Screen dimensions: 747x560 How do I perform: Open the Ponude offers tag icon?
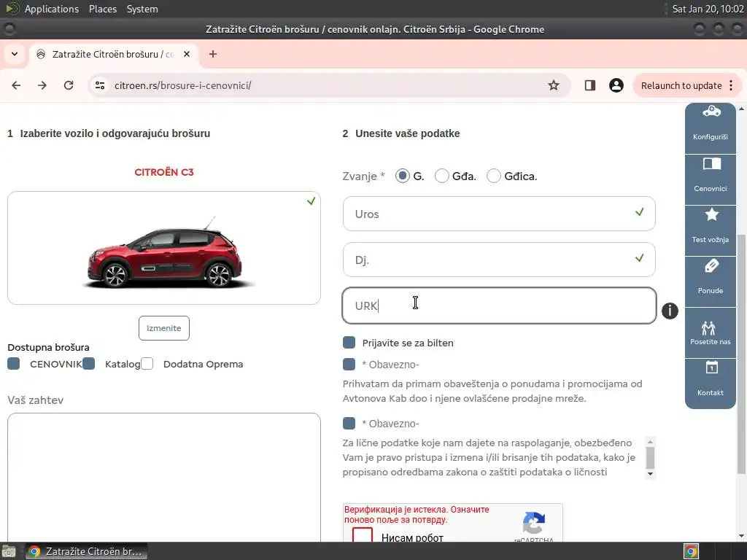pos(711,265)
